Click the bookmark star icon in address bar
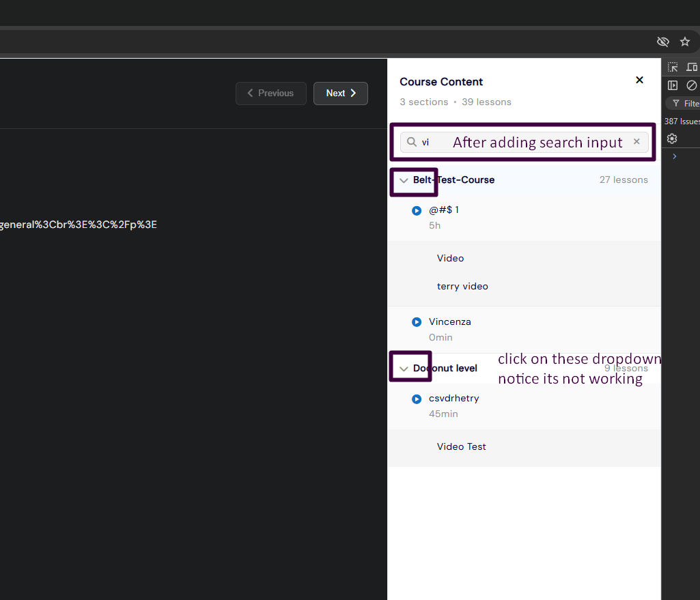700x600 pixels. pyautogui.click(x=684, y=42)
